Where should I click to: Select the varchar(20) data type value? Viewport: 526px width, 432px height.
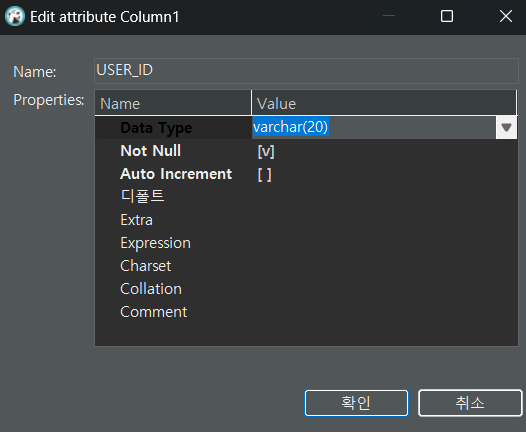click(x=291, y=127)
